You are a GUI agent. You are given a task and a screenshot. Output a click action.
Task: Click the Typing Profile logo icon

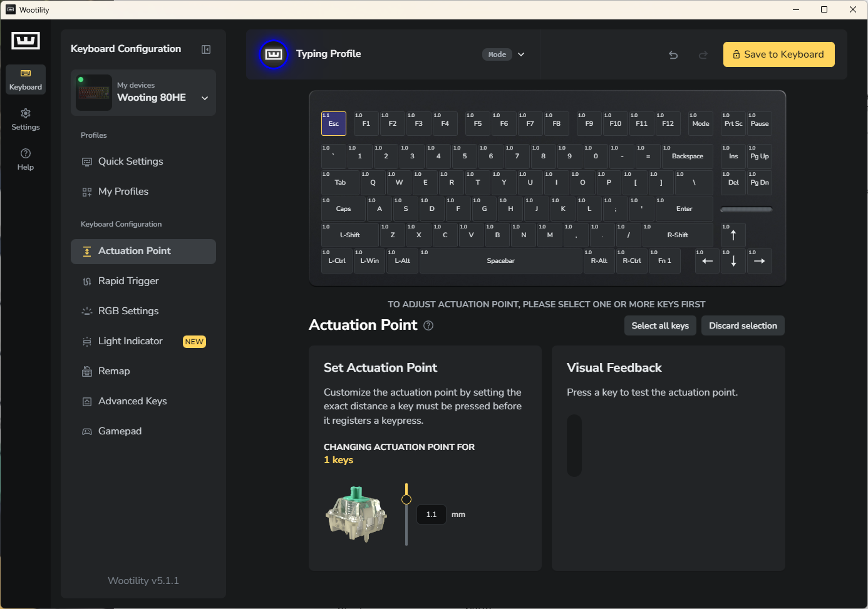(x=274, y=54)
